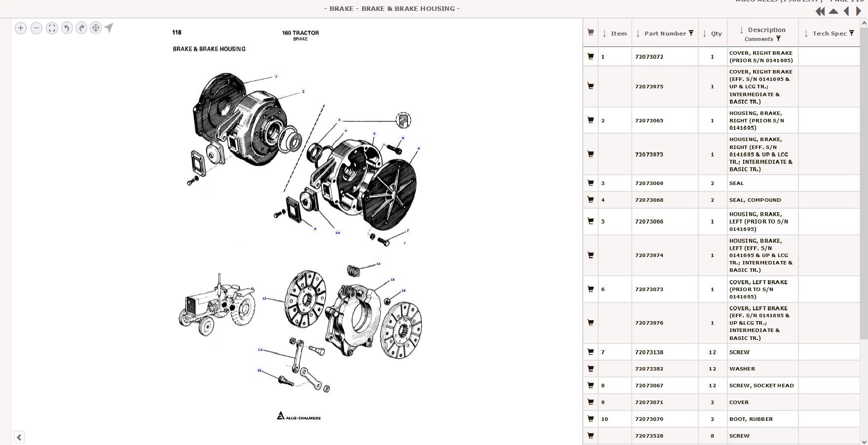Jump to first page with double-left arrow
Screen dimensions: 868x445
point(820,11)
